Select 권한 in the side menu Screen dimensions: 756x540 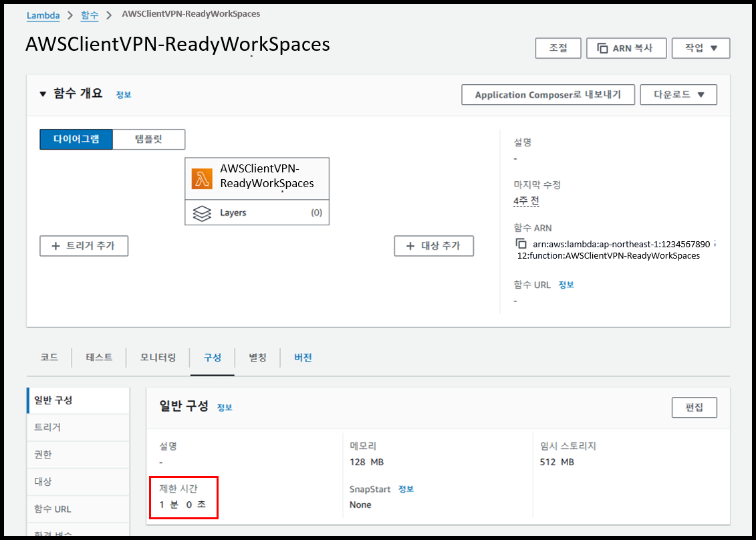[x=79, y=454]
